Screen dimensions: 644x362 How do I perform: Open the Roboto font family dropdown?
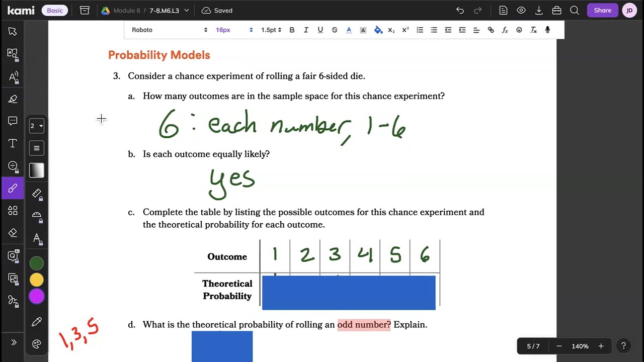pyautogui.click(x=170, y=30)
